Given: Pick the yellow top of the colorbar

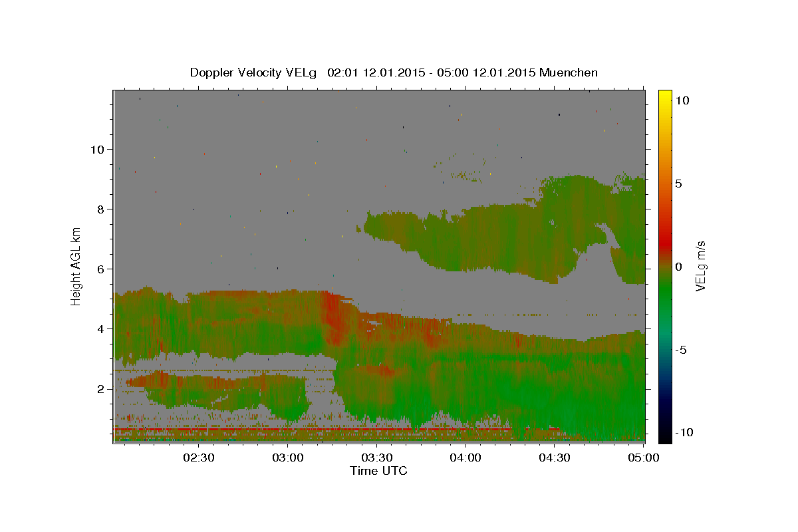Looking at the screenshot, I should pos(664,96).
